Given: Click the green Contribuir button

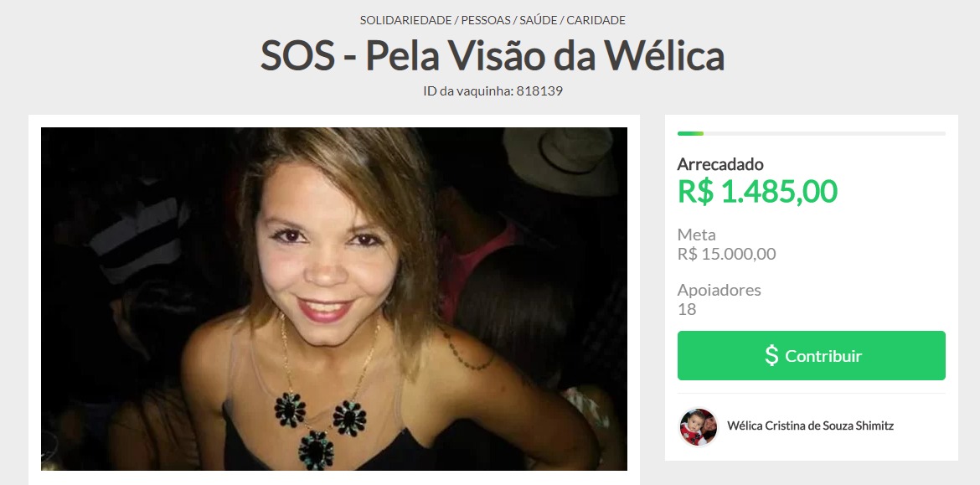Looking at the screenshot, I should click(812, 356).
